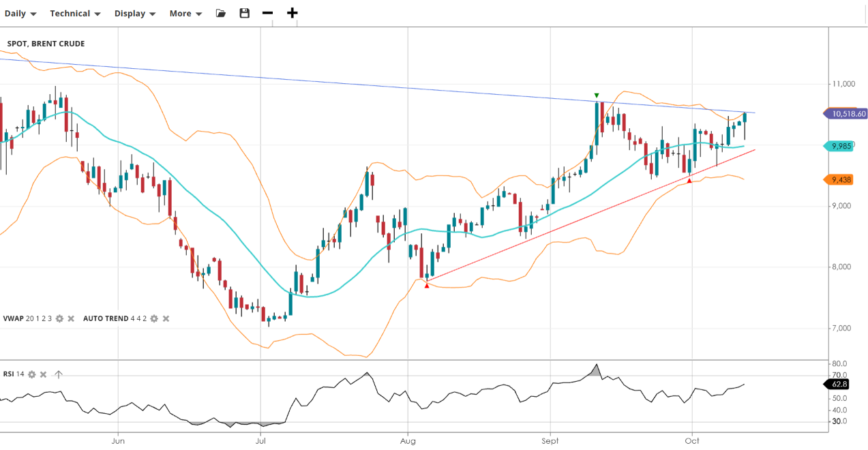
Task: Click the RSI value label 62.8
Action: (838, 385)
